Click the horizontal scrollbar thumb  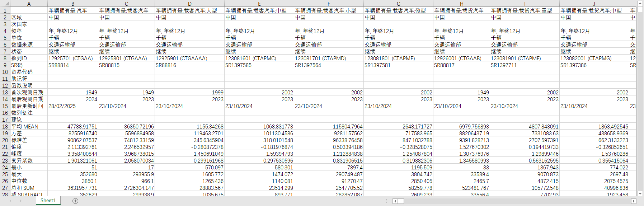[x=401, y=201]
